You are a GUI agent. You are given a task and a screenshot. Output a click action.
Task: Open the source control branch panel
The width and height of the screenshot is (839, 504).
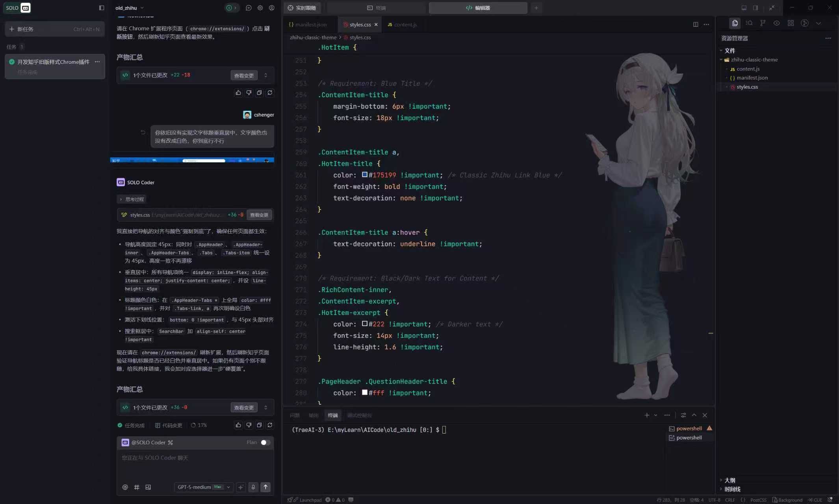(763, 23)
